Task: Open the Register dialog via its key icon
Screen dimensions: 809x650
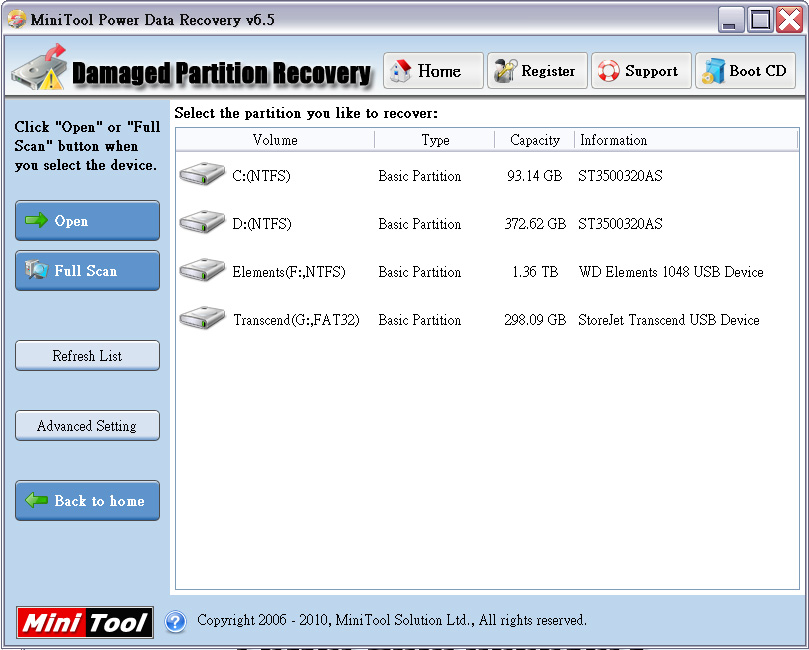Action: pyautogui.click(x=506, y=70)
